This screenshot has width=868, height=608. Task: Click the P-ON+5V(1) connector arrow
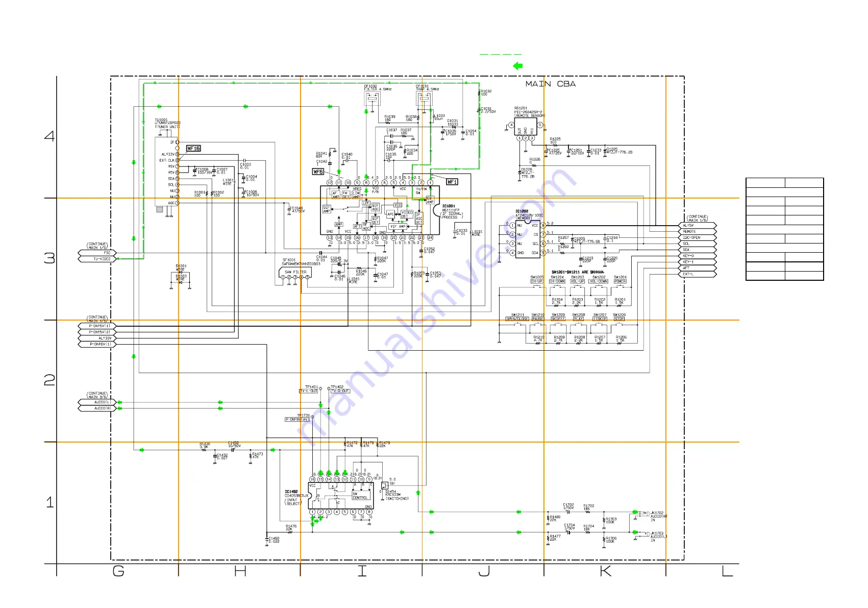point(97,326)
